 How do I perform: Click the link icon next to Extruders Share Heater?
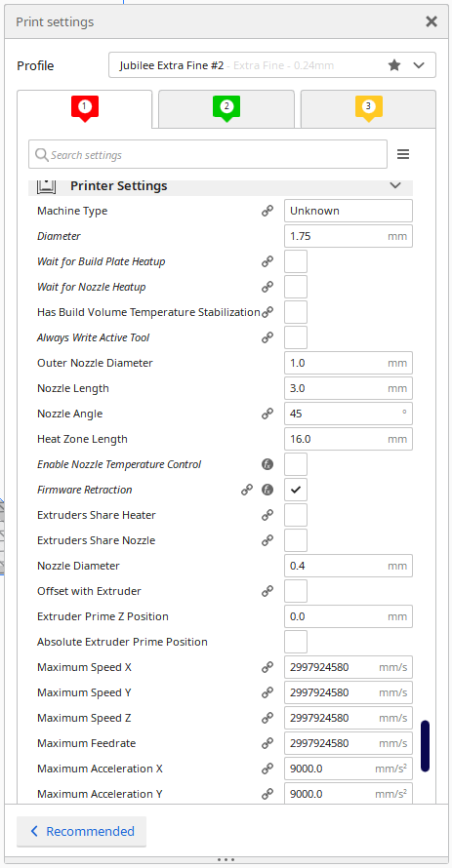pyautogui.click(x=267, y=515)
